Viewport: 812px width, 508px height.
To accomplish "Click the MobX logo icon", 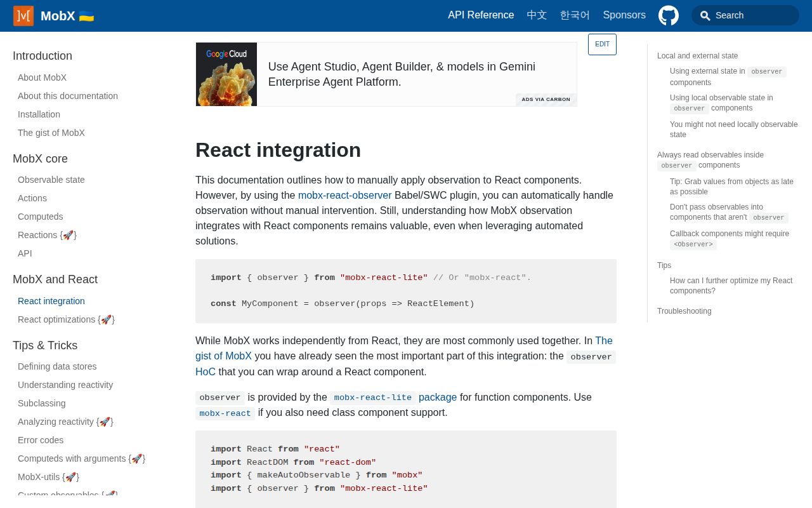I will coord(23,16).
